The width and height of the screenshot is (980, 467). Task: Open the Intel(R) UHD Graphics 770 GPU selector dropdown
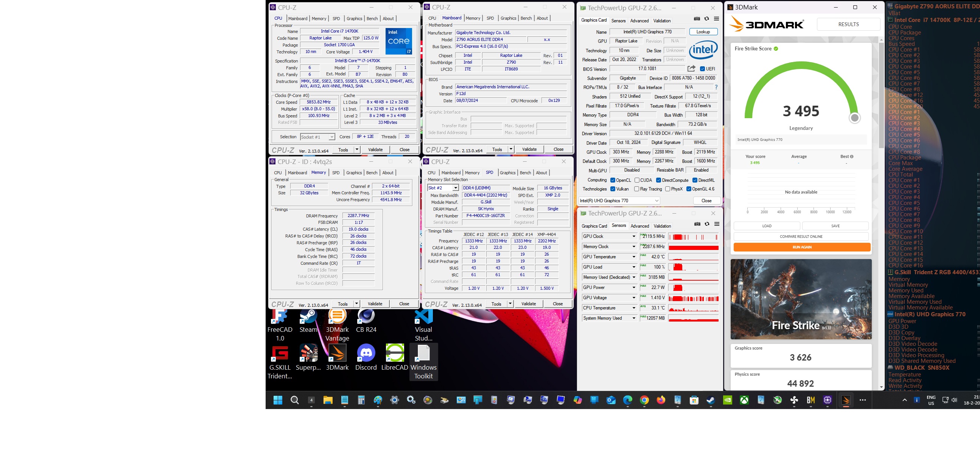click(x=619, y=201)
